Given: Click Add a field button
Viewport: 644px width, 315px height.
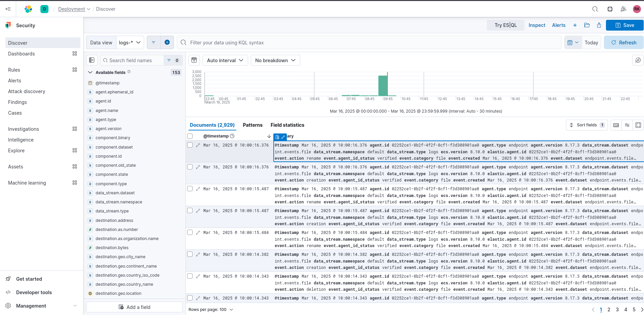Looking at the screenshot, I should [x=134, y=307].
